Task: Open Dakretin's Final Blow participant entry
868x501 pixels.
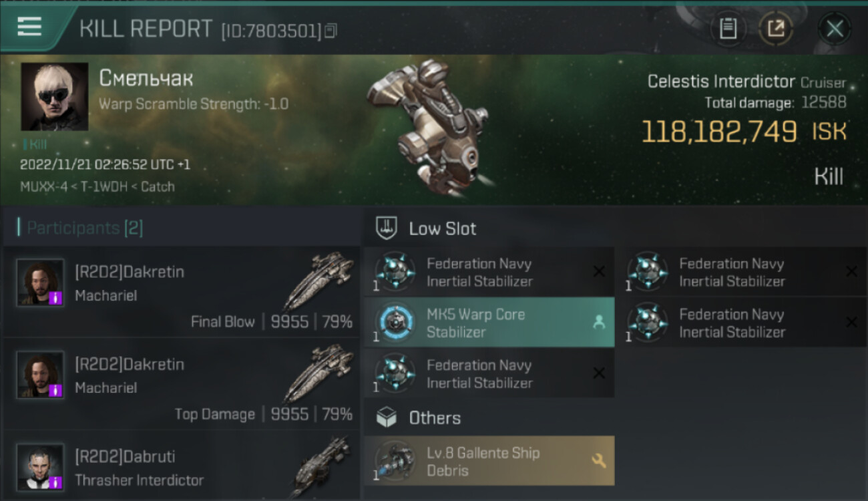Action: point(181,292)
